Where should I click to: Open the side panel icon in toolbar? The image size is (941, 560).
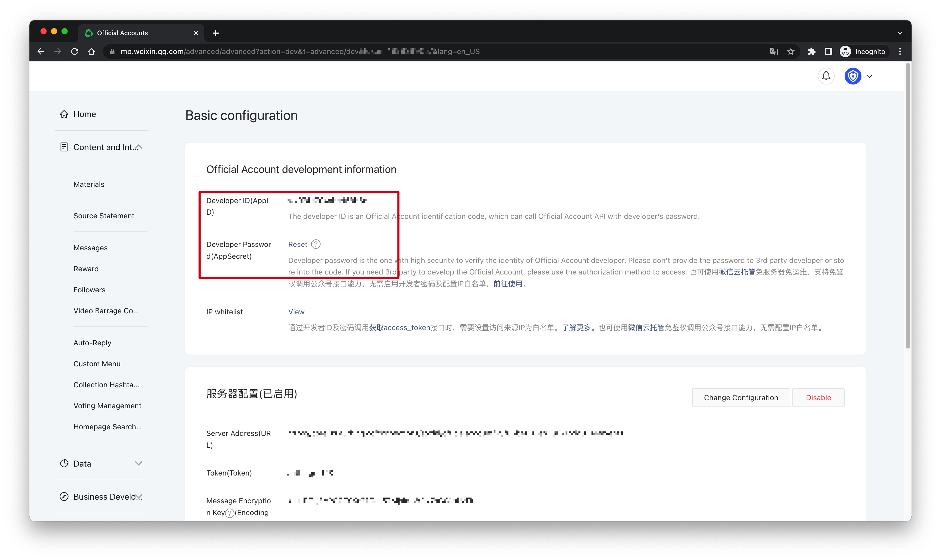point(828,52)
